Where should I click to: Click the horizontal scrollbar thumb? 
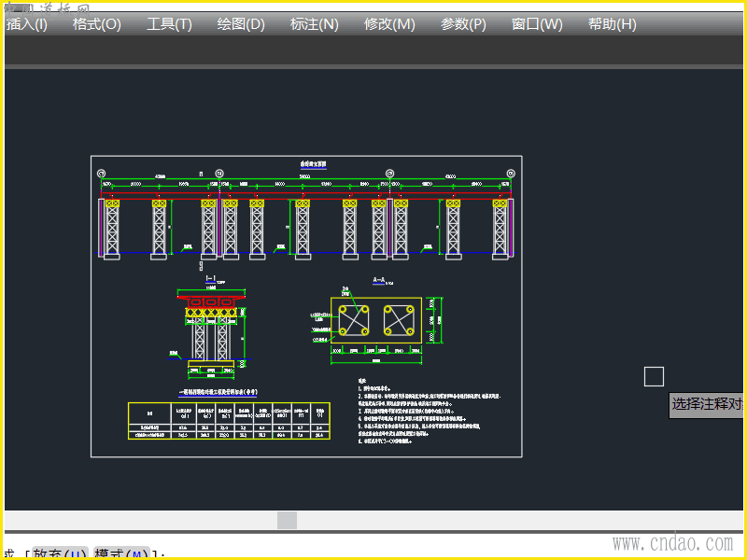pos(287,520)
